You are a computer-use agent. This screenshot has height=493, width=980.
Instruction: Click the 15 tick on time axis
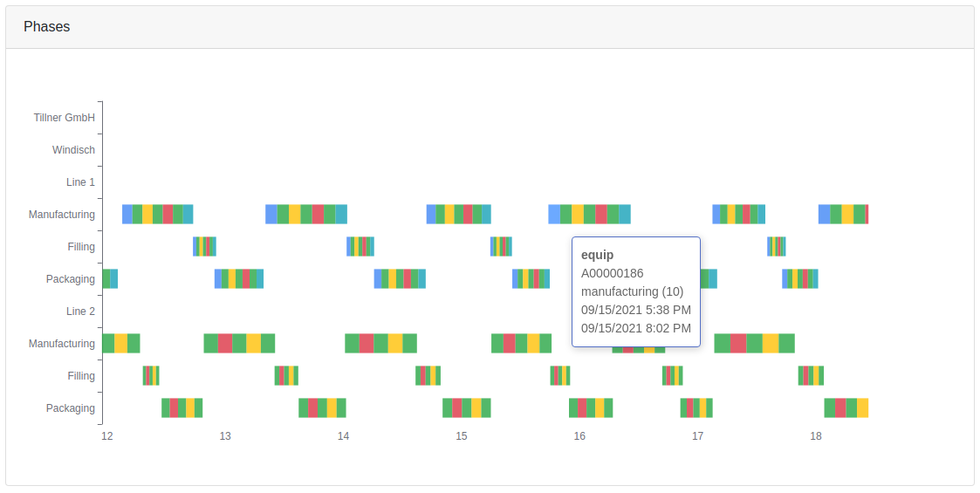(462, 435)
